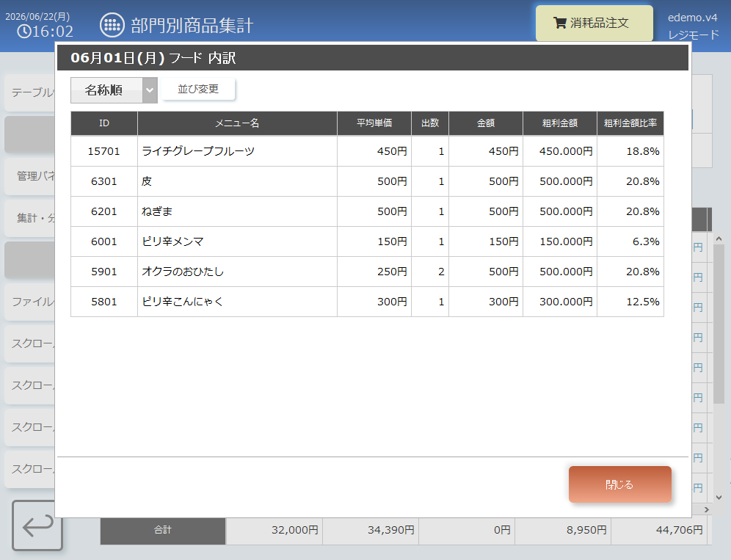The height and width of the screenshot is (560, 731).
Task: Open the 消耗品注文 order button
Action: click(x=594, y=23)
